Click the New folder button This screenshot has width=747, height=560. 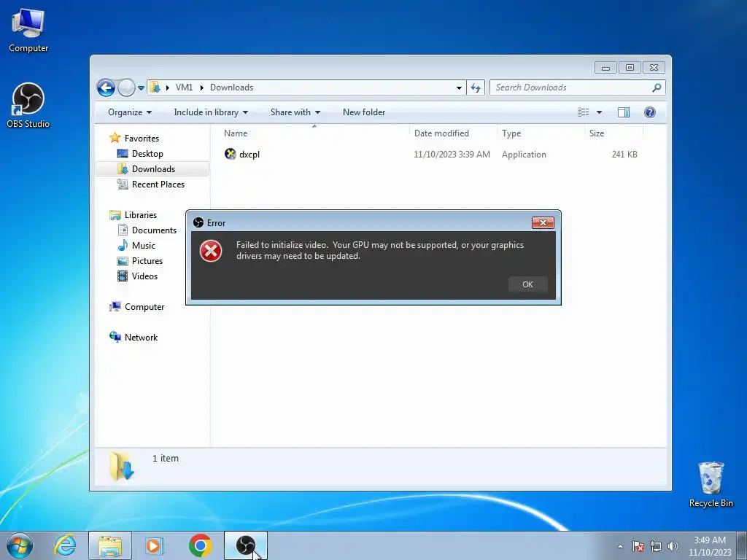click(x=364, y=112)
